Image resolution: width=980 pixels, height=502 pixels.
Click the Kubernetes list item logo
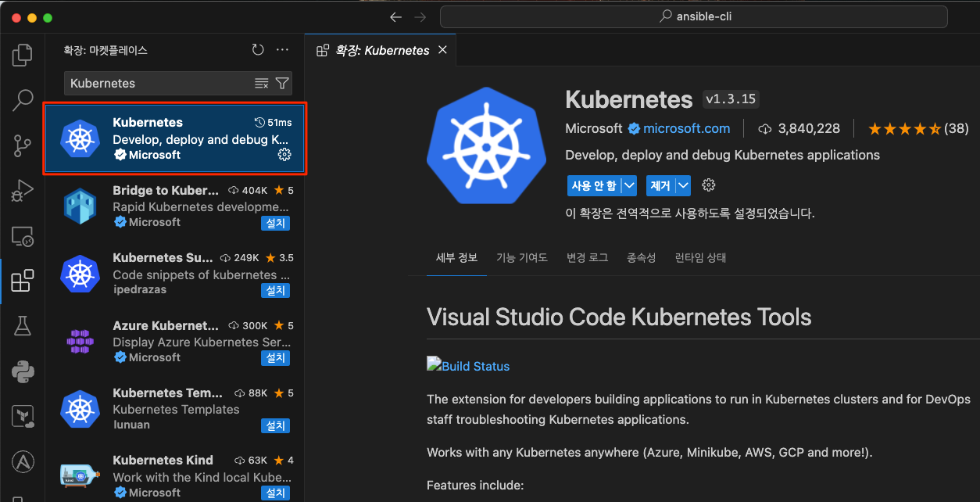click(80, 138)
